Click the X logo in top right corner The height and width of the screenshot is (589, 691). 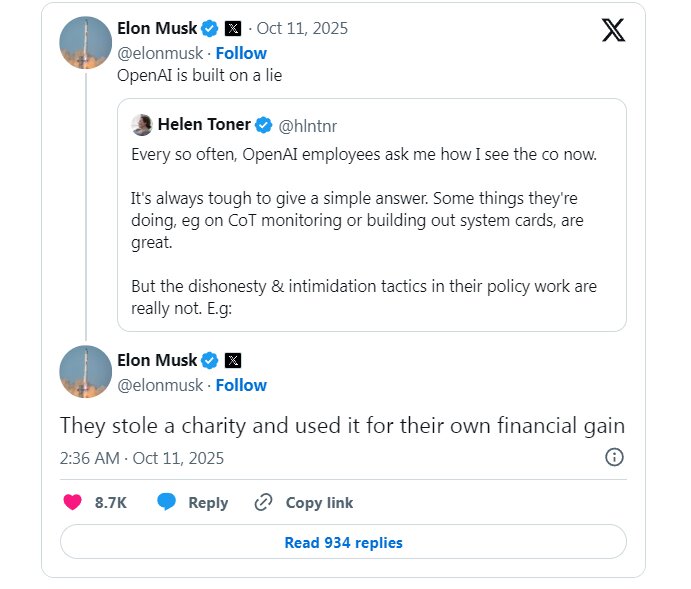coord(613,30)
